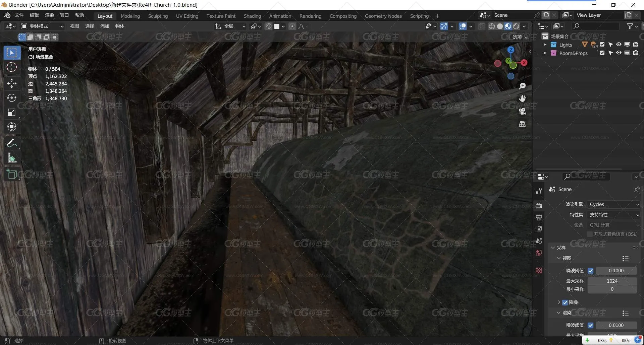
Task: Select the Rotate tool
Action: click(x=12, y=98)
